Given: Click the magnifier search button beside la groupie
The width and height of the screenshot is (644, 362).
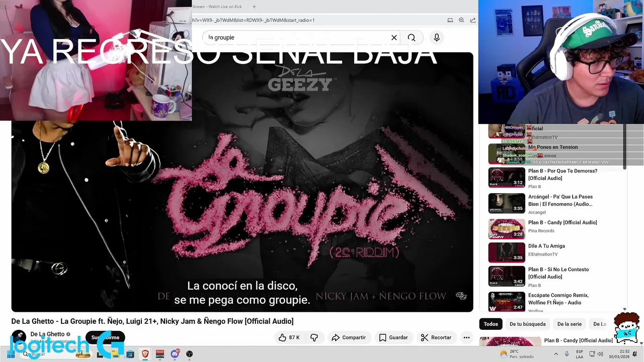Looking at the screenshot, I should pos(412,37).
